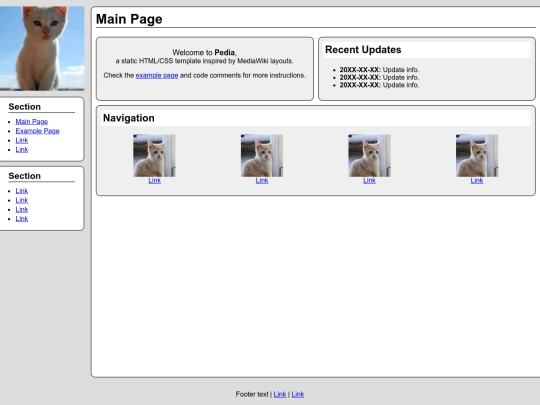Image resolution: width=540 pixels, height=405 pixels.
Task: Click the 'Main Page' page heading
Action: (129, 19)
